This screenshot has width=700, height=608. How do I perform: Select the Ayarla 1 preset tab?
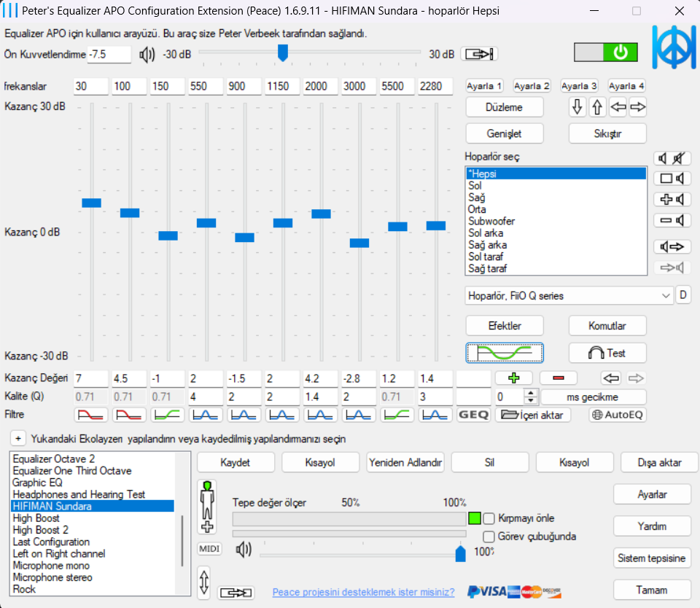point(484,86)
